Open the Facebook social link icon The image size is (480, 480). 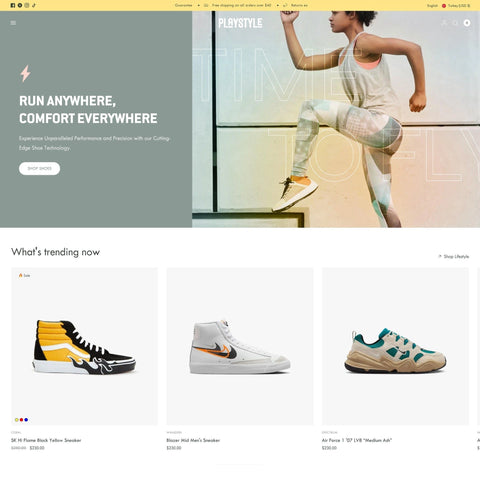[x=13, y=5]
